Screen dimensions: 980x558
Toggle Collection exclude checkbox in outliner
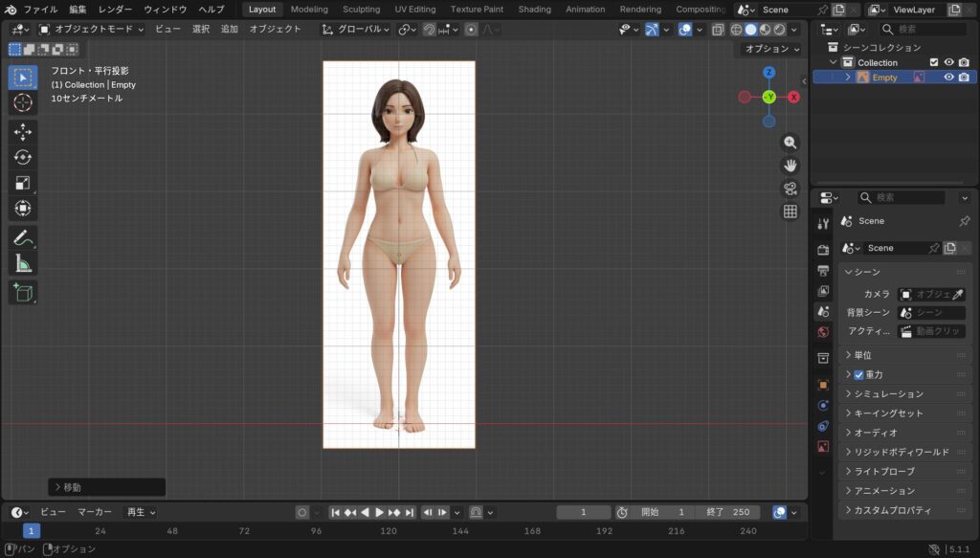pyautogui.click(x=934, y=62)
